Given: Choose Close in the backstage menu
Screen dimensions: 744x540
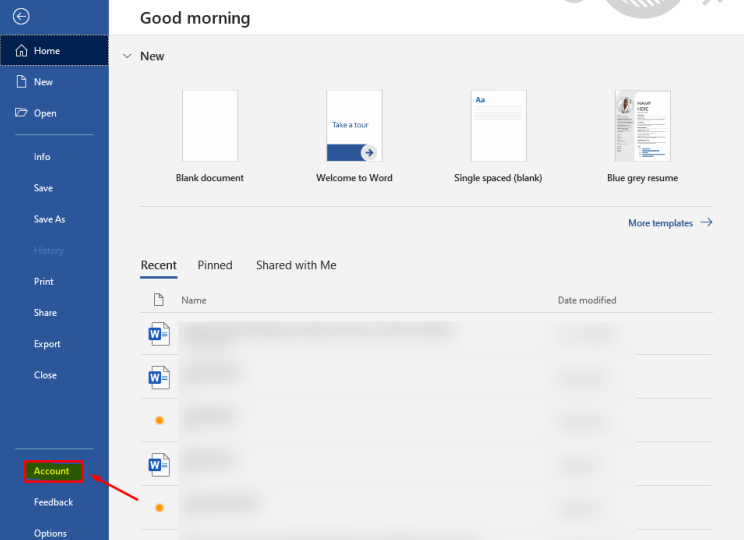Looking at the screenshot, I should (x=45, y=375).
